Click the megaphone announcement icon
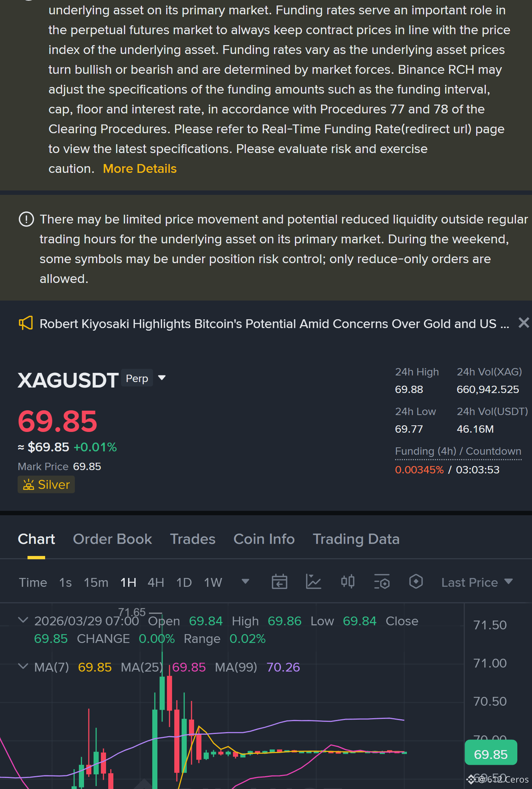Screen dimensions: 532x789 [x=26, y=323]
